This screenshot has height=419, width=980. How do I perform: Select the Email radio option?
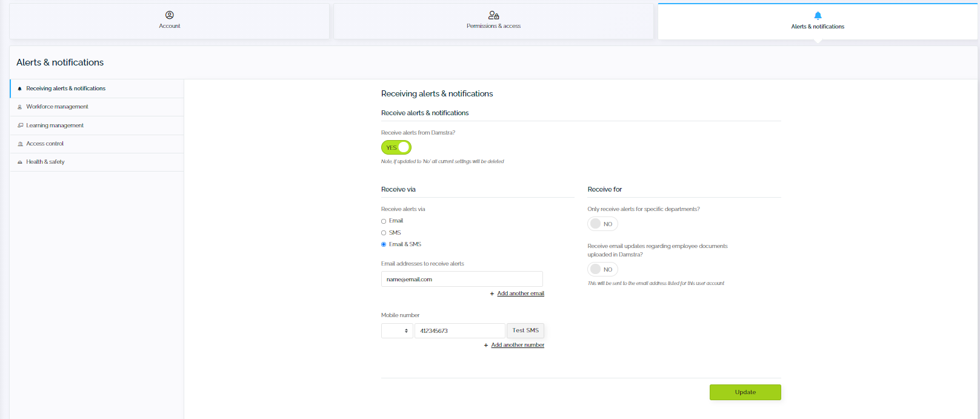tap(384, 221)
